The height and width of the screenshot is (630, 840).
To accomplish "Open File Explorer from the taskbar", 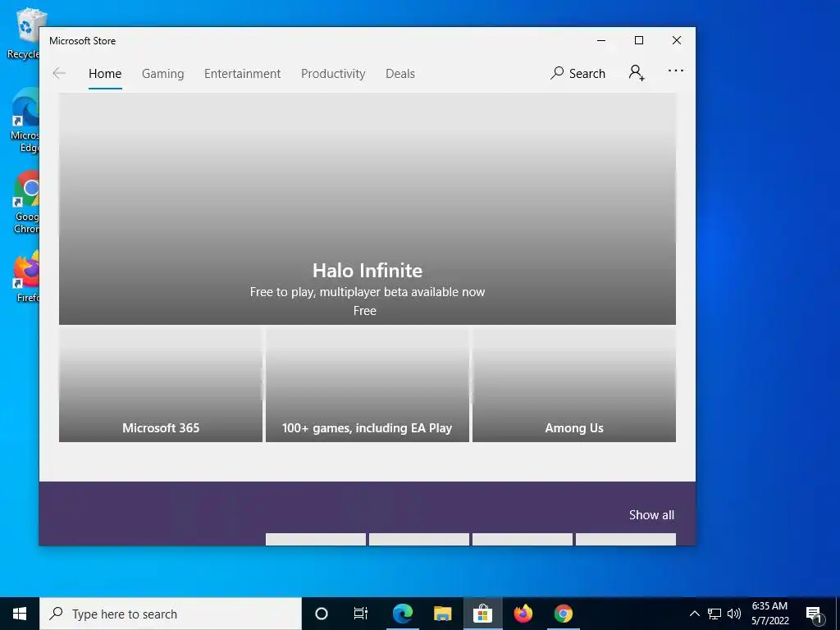I will (442, 614).
